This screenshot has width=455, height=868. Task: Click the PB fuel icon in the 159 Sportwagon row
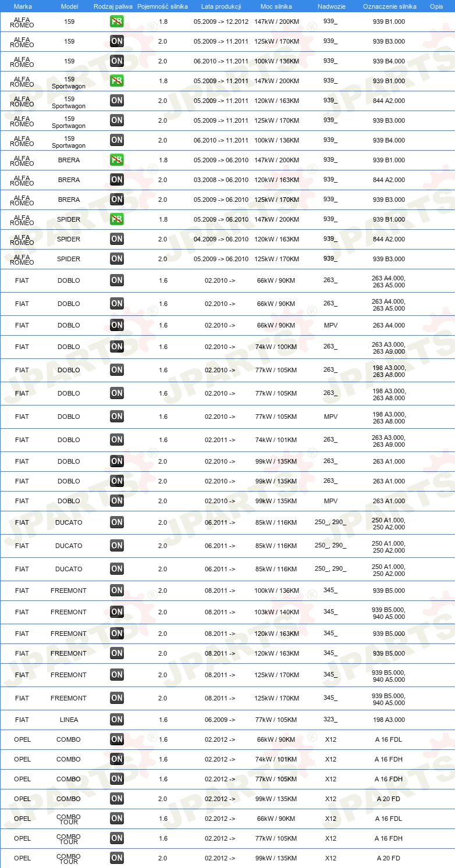coord(117,81)
